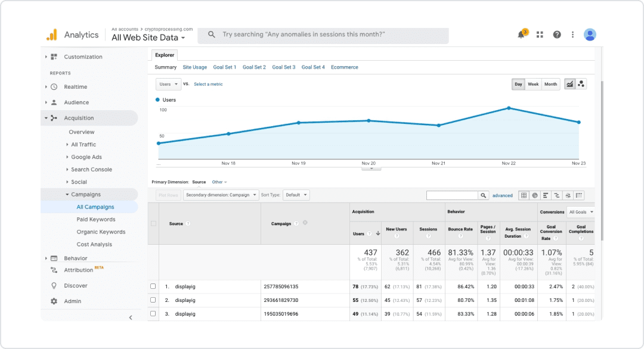Switch to Goal Set 1 tab

(x=225, y=67)
